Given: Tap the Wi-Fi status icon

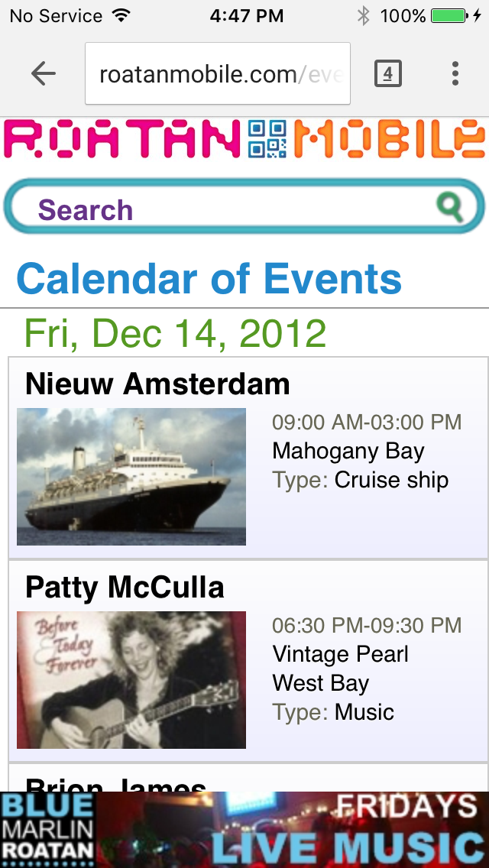Looking at the screenshot, I should click(120, 16).
